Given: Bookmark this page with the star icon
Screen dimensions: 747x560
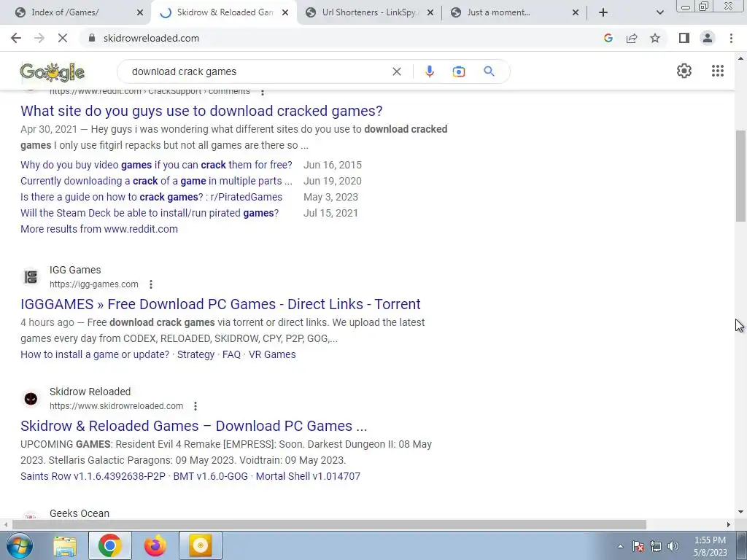Looking at the screenshot, I should [655, 38].
